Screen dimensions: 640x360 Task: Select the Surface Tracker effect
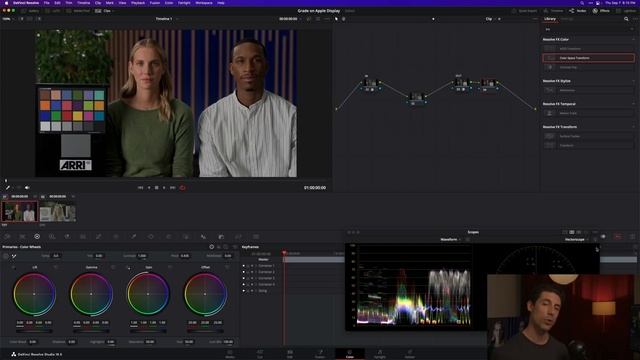click(x=589, y=136)
